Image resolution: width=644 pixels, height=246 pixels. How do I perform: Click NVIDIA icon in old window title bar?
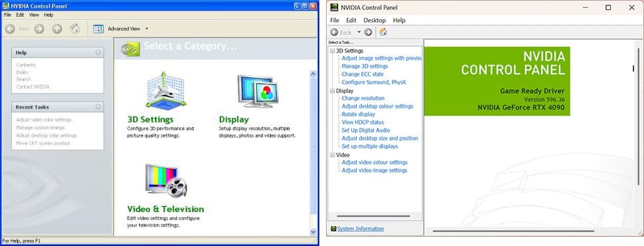point(6,6)
